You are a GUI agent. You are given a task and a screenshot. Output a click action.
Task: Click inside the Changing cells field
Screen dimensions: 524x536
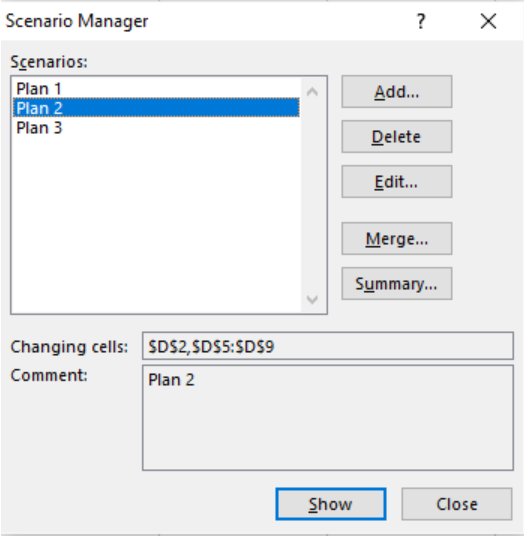click(328, 346)
